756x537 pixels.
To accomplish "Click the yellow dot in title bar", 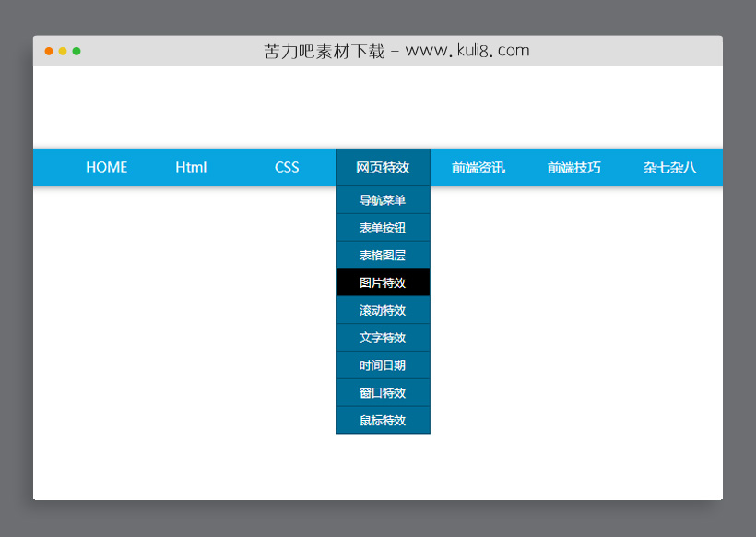I will tap(63, 51).
